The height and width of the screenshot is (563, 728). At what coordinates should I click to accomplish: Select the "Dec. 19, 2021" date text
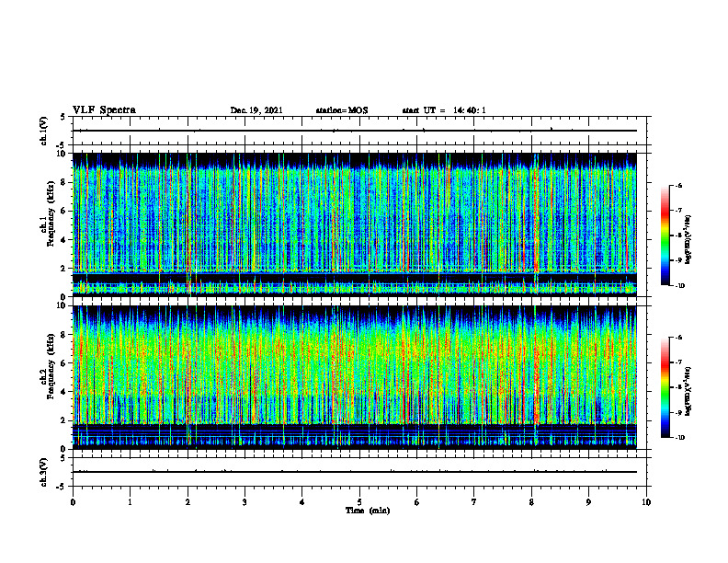click(256, 110)
